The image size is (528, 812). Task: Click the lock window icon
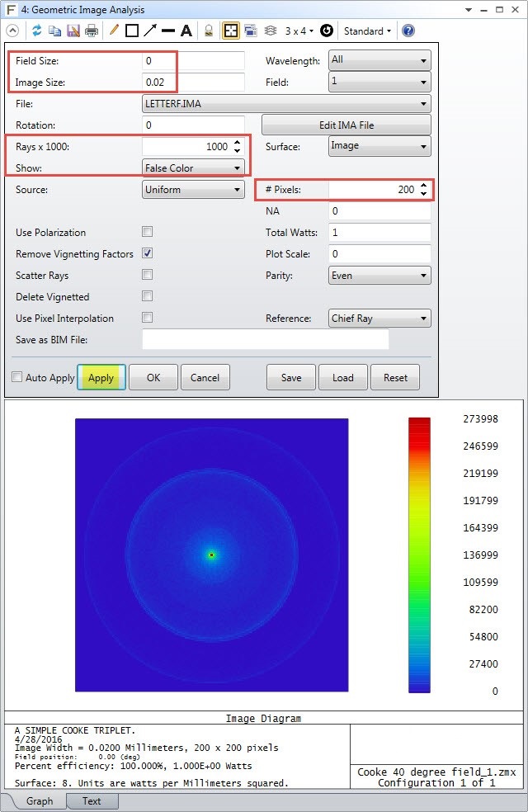pos(209,31)
